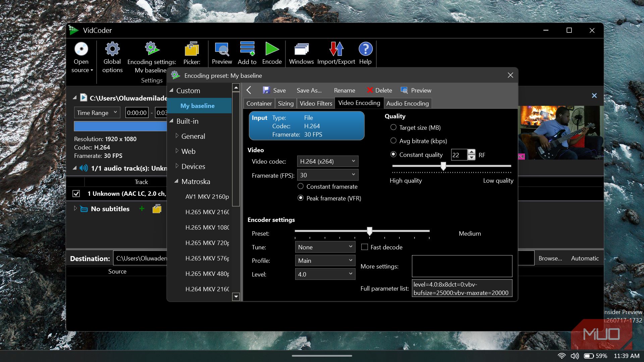This screenshot has width=644, height=362.
Task: Click folder icon next to subtitles
Action: [x=157, y=208]
